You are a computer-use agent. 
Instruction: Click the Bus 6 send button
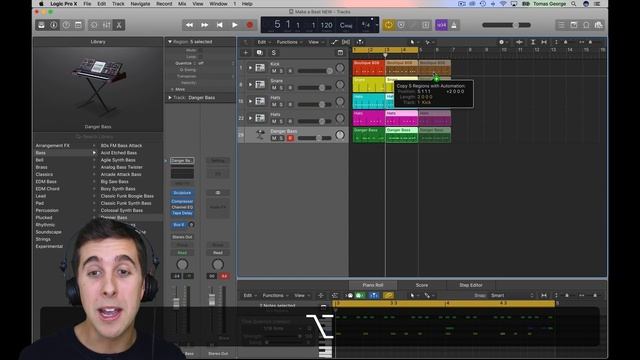[x=179, y=225]
